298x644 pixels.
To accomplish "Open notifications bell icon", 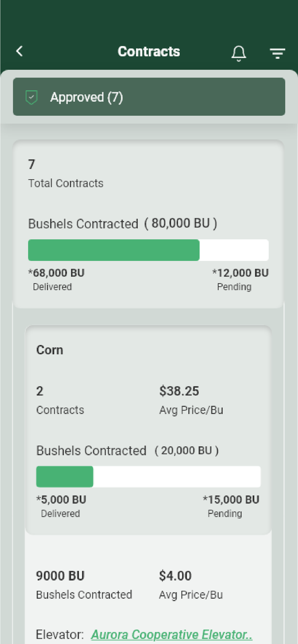I will coord(239,53).
